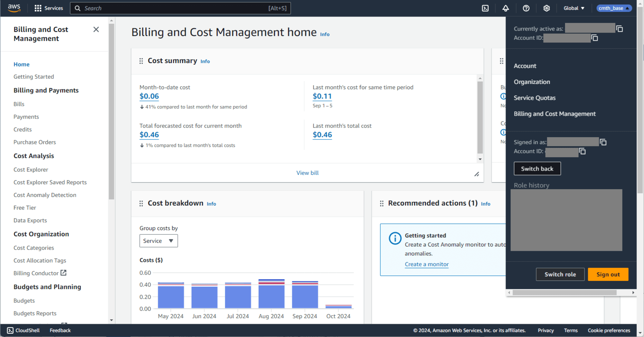The height and width of the screenshot is (337, 644).
Task: Open Cost Explorer in the sidebar
Action: click(31, 169)
